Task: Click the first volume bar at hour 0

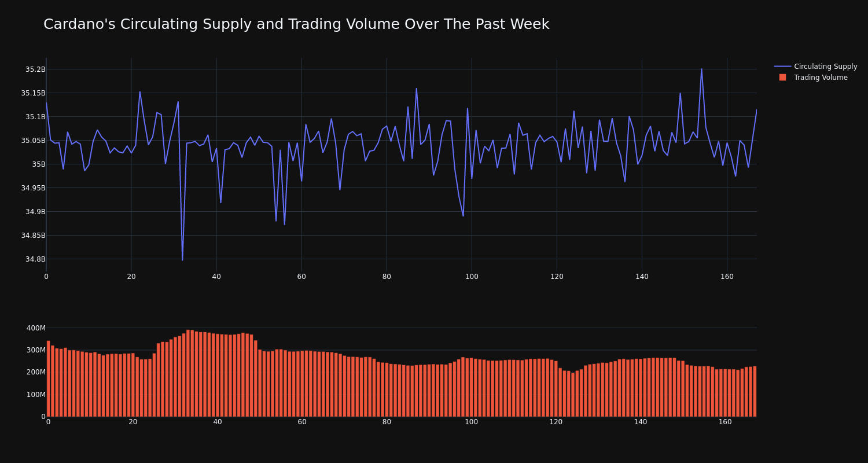Action: click(48, 379)
